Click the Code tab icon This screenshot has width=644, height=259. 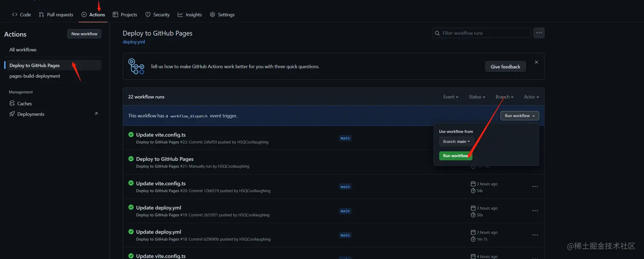pos(15,14)
